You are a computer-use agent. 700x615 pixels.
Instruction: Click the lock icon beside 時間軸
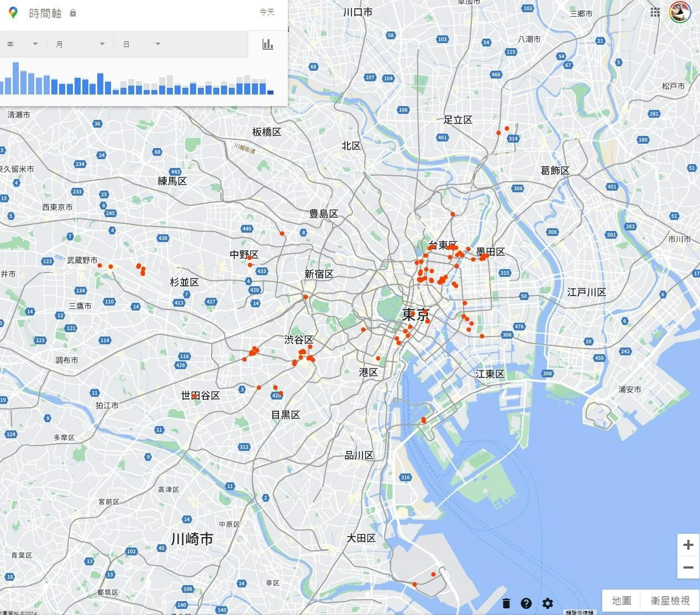pos(73,13)
